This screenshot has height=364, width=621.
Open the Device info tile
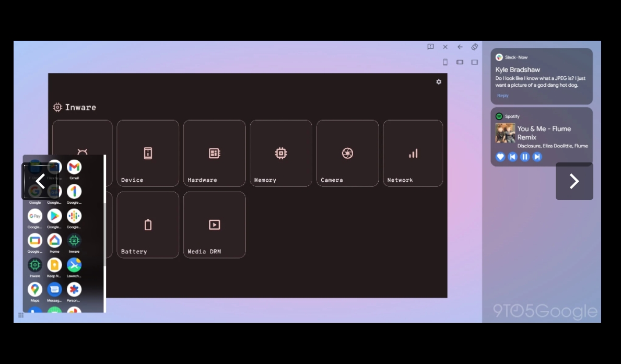[148, 154]
